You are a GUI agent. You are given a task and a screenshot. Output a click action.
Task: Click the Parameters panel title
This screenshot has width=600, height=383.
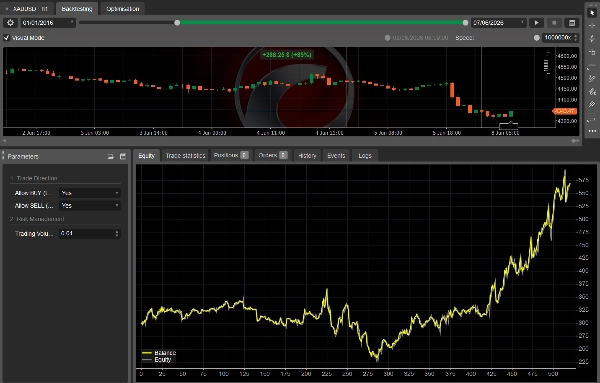coord(23,156)
